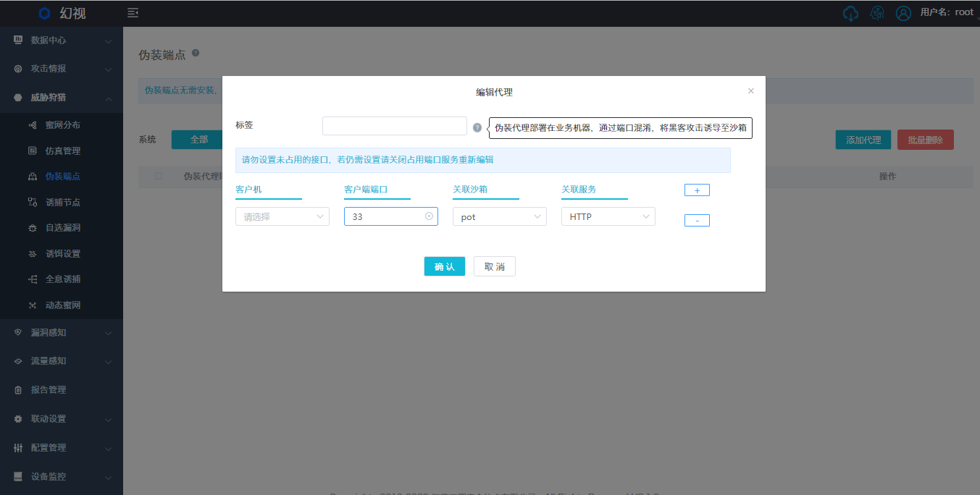Expand the 数据中心 menu chevron
980x495 pixels.
tap(109, 41)
